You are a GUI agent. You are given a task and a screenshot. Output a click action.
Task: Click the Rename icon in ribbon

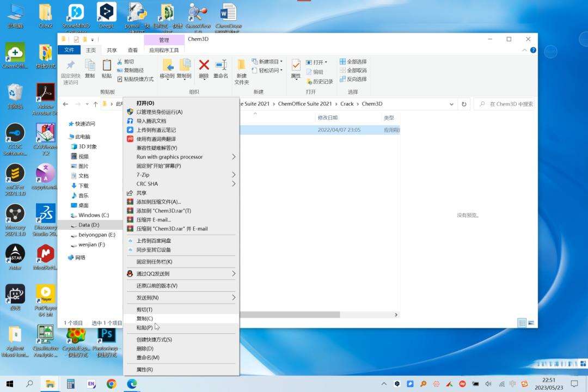click(221, 65)
